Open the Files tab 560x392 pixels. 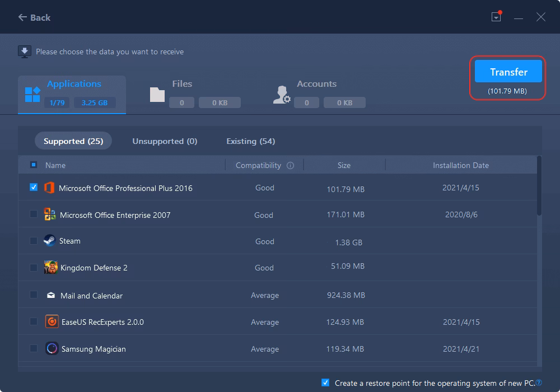point(195,95)
